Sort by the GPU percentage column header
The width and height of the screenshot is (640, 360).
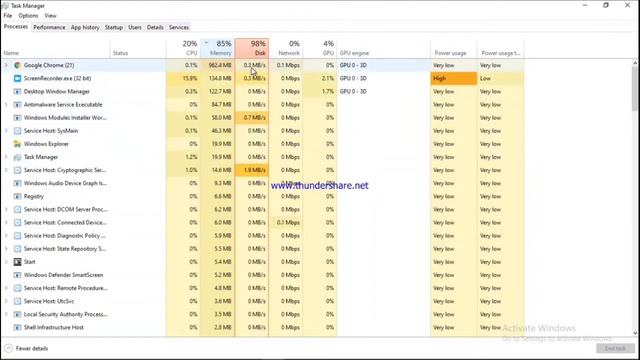click(x=320, y=48)
